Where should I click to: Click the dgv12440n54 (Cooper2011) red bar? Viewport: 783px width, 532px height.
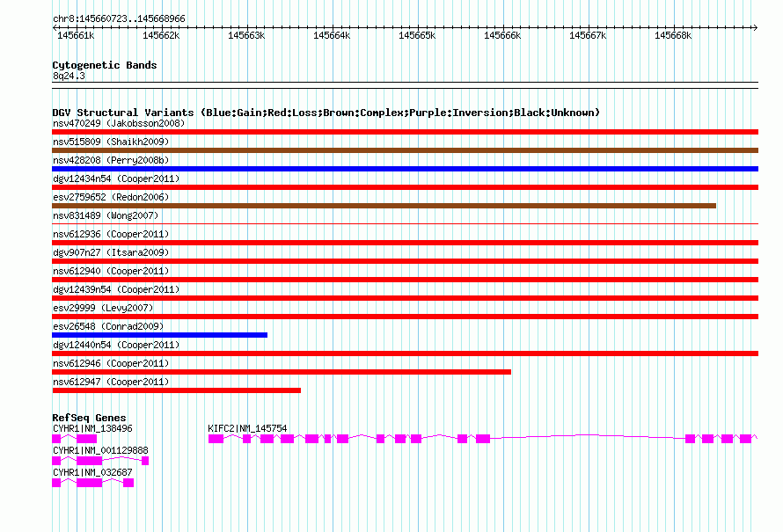tap(405, 353)
